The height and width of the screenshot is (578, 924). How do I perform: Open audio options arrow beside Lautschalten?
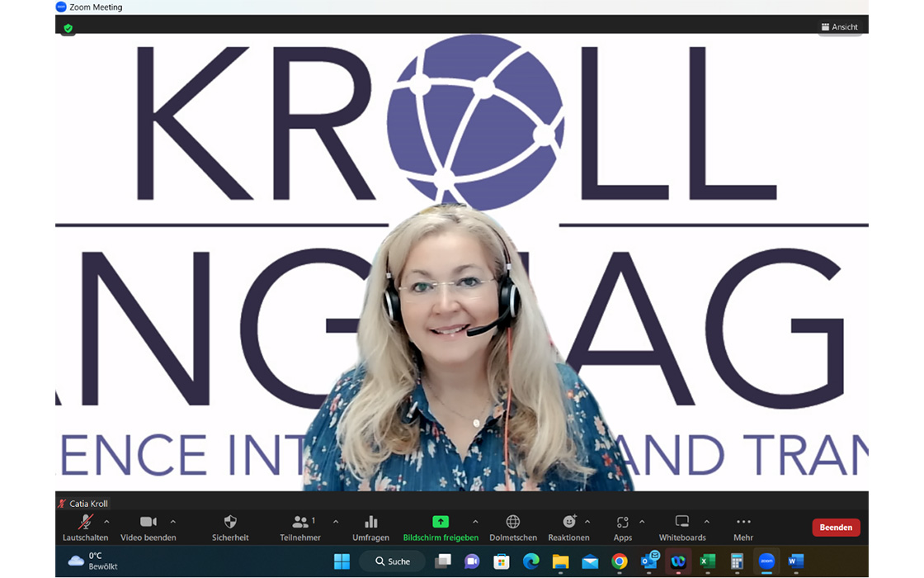106,522
